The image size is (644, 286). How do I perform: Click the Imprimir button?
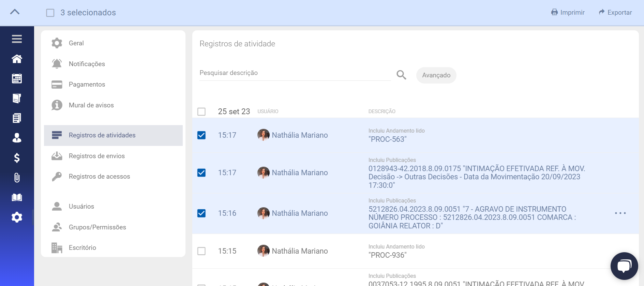point(568,13)
